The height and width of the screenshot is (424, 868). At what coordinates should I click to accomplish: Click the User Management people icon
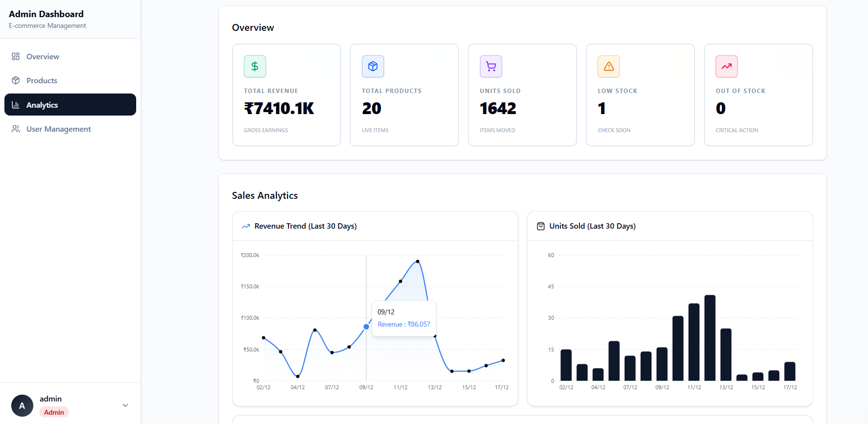[x=16, y=129]
